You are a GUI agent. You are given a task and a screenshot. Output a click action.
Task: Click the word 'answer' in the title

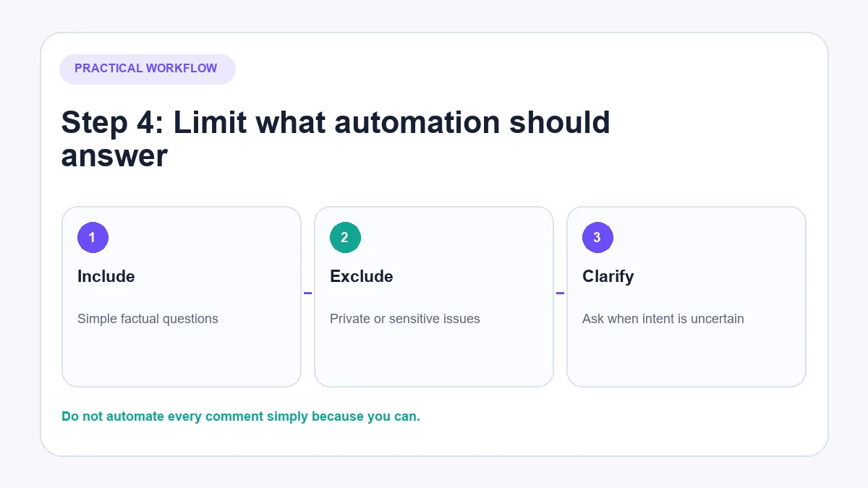pos(114,157)
